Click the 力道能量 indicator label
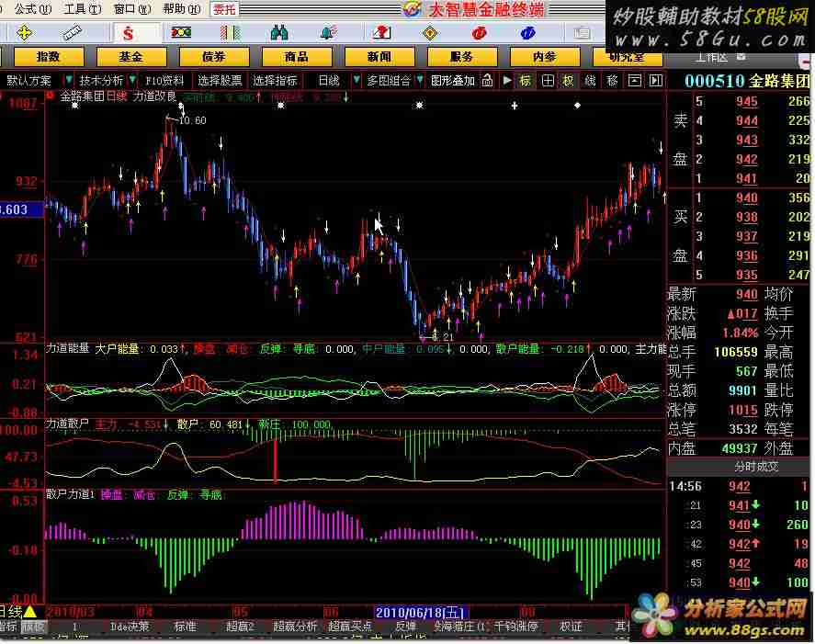This screenshot has width=815, height=644. (68, 348)
